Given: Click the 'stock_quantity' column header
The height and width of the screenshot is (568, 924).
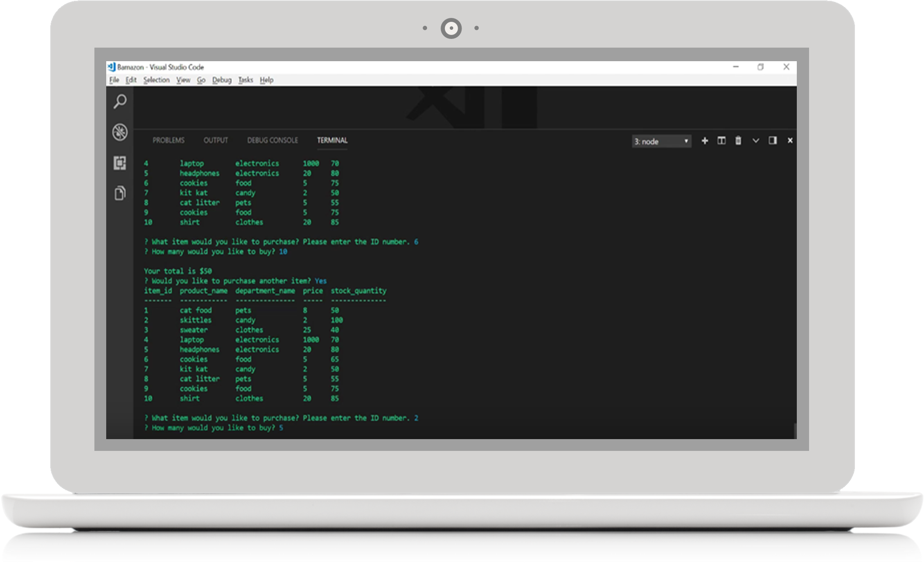Looking at the screenshot, I should point(359,291).
